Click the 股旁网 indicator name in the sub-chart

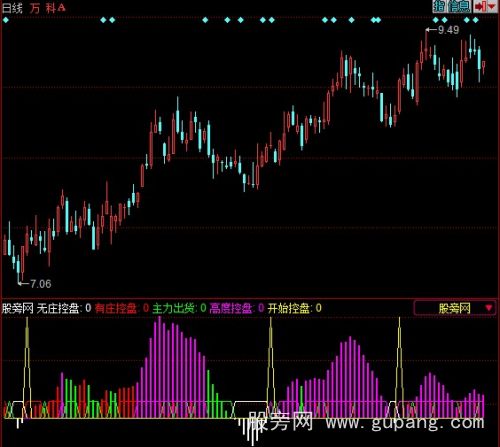[x=18, y=308]
